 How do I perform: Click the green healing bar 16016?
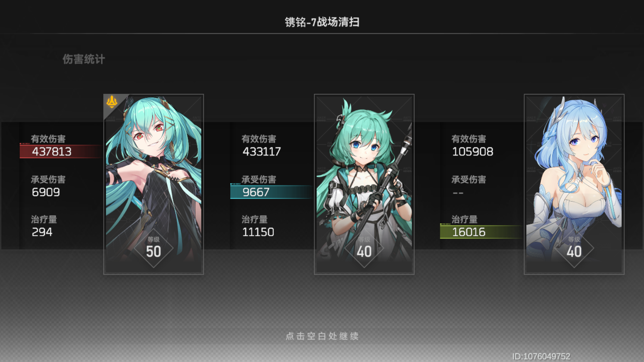coord(481,232)
